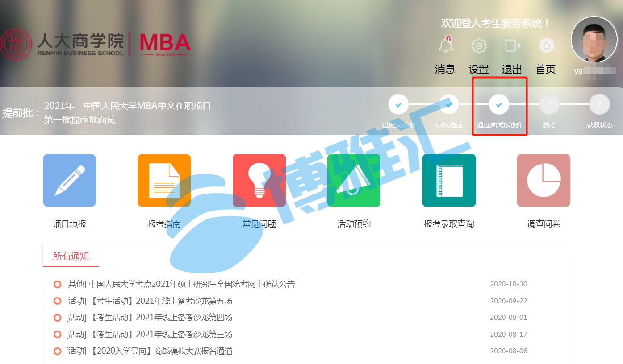
Task: Open the green megaphone 活动预约 tile
Action: click(354, 180)
